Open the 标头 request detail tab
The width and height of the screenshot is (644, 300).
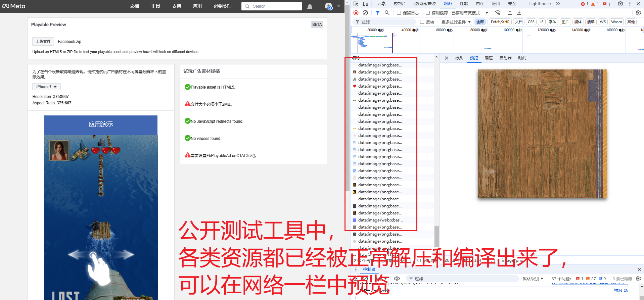(x=459, y=58)
